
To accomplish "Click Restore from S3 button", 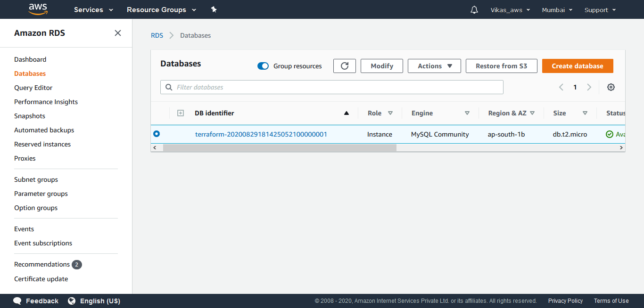I will (502, 66).
